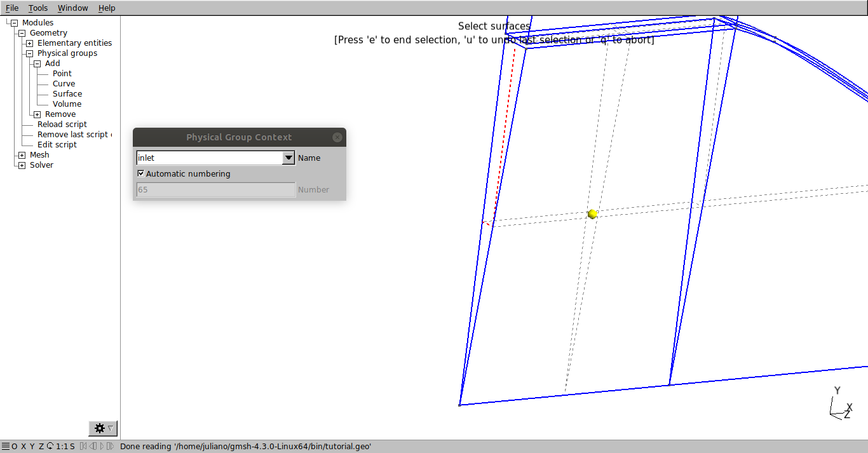This screenshot has width=868, height=453.
Task: Collapse the Add node
Action: 37,64
